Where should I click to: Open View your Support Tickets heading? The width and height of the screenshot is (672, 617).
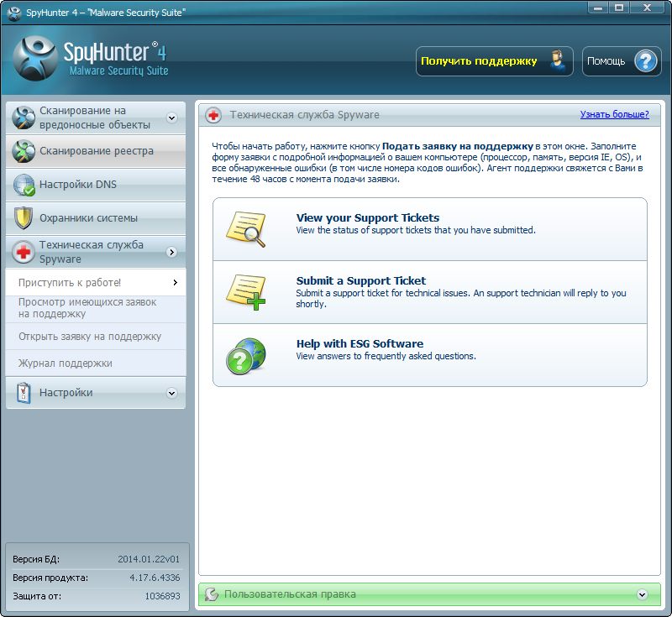click(368, 217)
